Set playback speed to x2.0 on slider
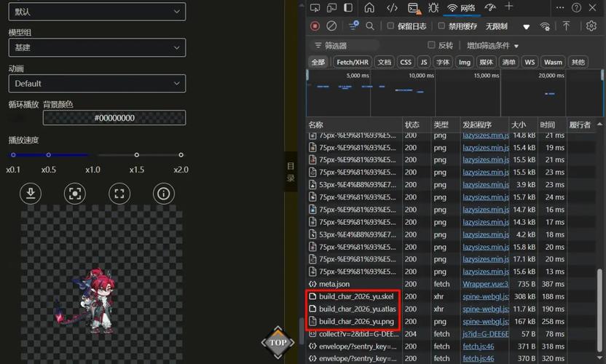This screenshot has width=606, height=364. 181,154
